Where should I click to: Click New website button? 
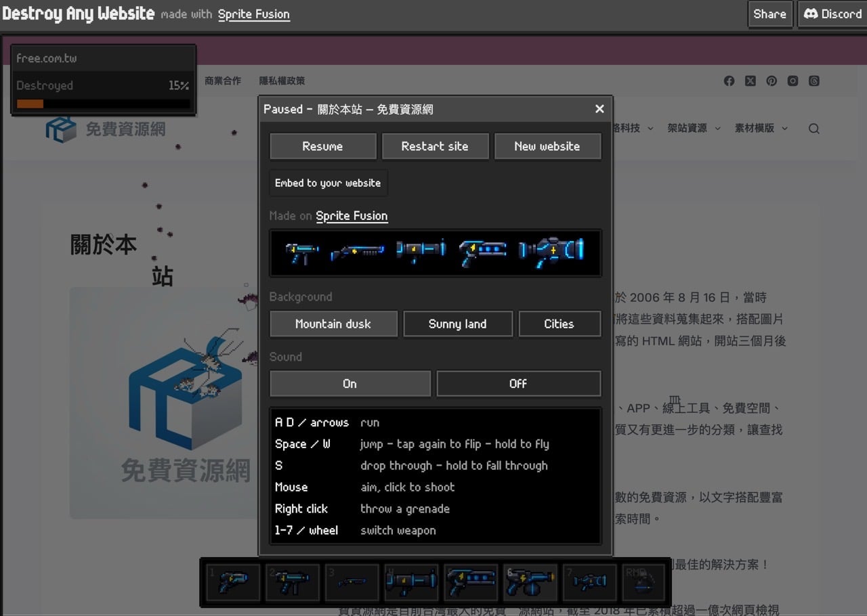(547, 146)
